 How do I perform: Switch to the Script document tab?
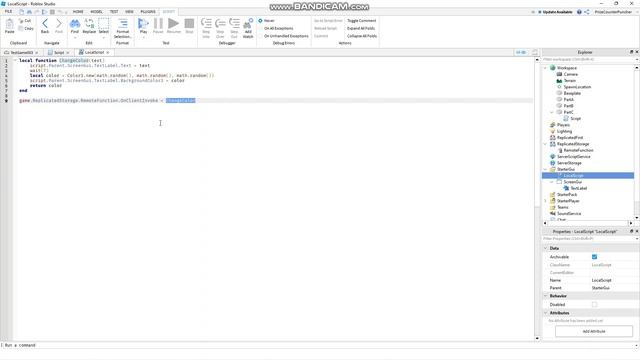(x=59, y=53)
